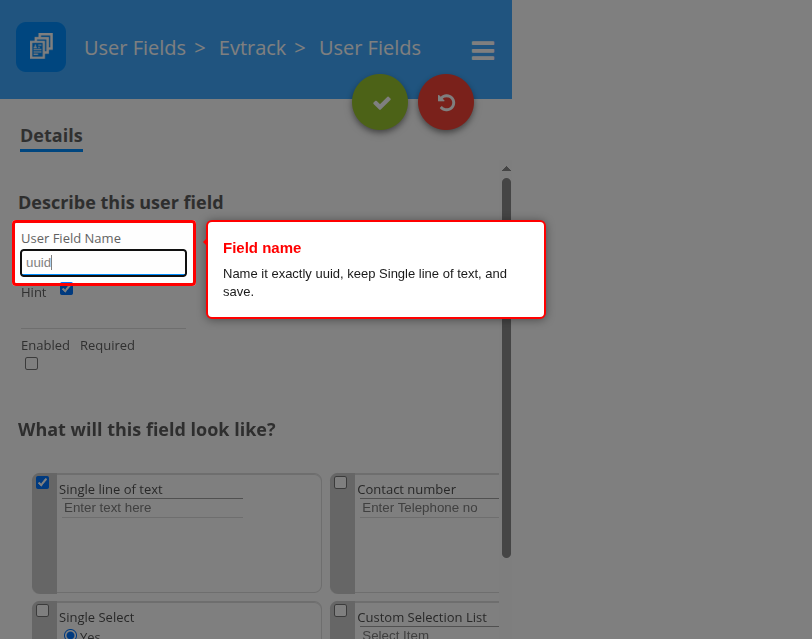Click the User Fields app logo icon
The width and height of the screenshot is (812, 639).
(41, 47)
